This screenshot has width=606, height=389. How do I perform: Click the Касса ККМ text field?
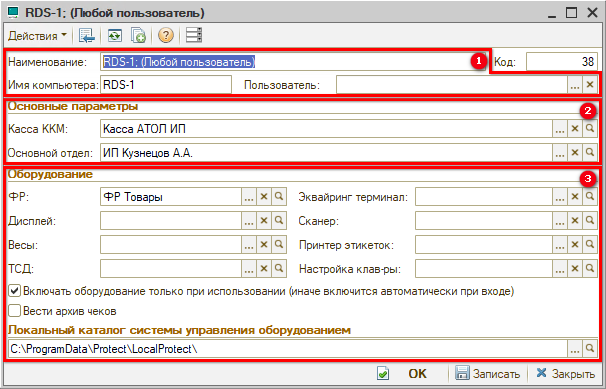tap(326, 129)
